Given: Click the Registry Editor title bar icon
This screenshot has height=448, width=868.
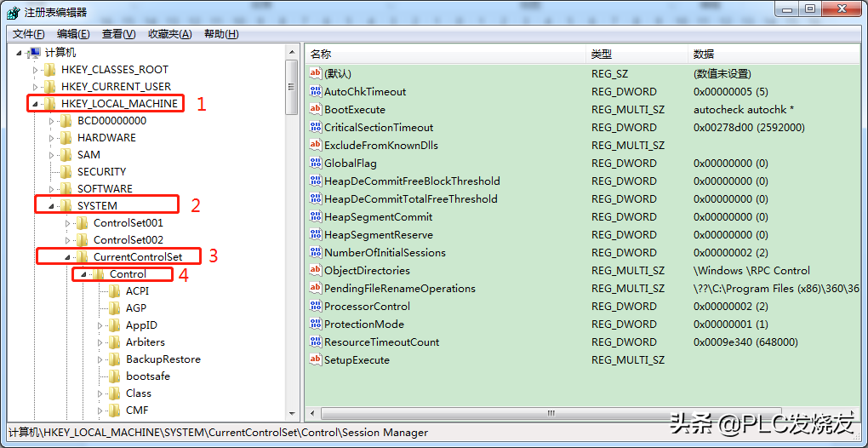Looking at the screenshot, I should pyautogui.click(x=14, y=12).
